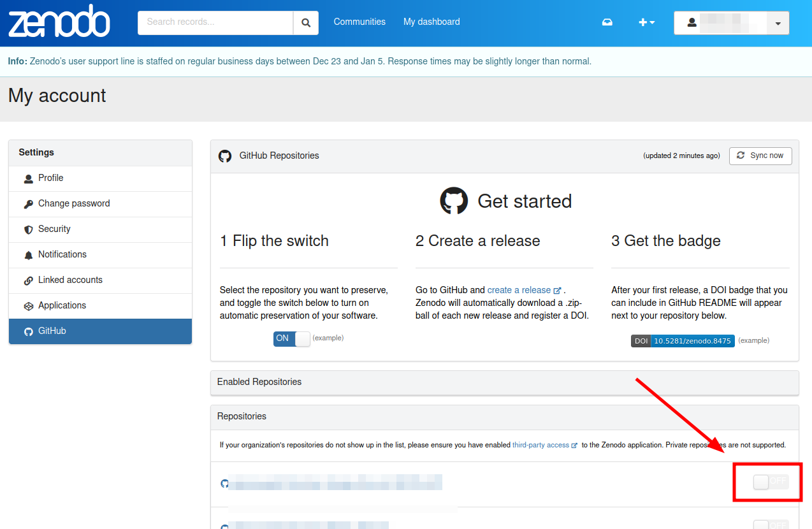Click the DOI 10.5281/zenodo.8475 badge
This screenshot has height=529, width=812.
tap(683, 341)
